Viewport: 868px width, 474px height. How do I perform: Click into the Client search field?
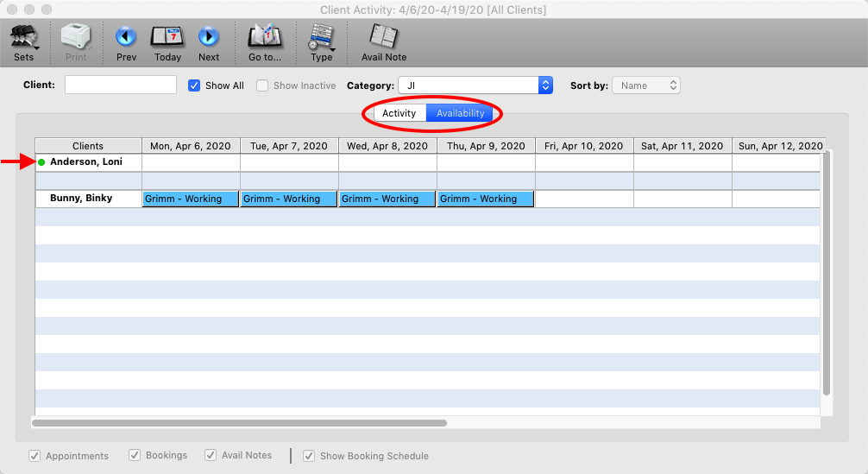(121, 85)
